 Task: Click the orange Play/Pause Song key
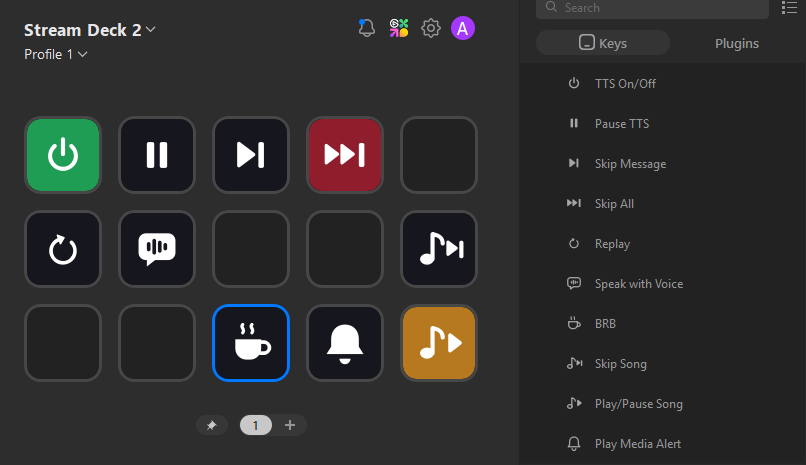click(439, 343)
